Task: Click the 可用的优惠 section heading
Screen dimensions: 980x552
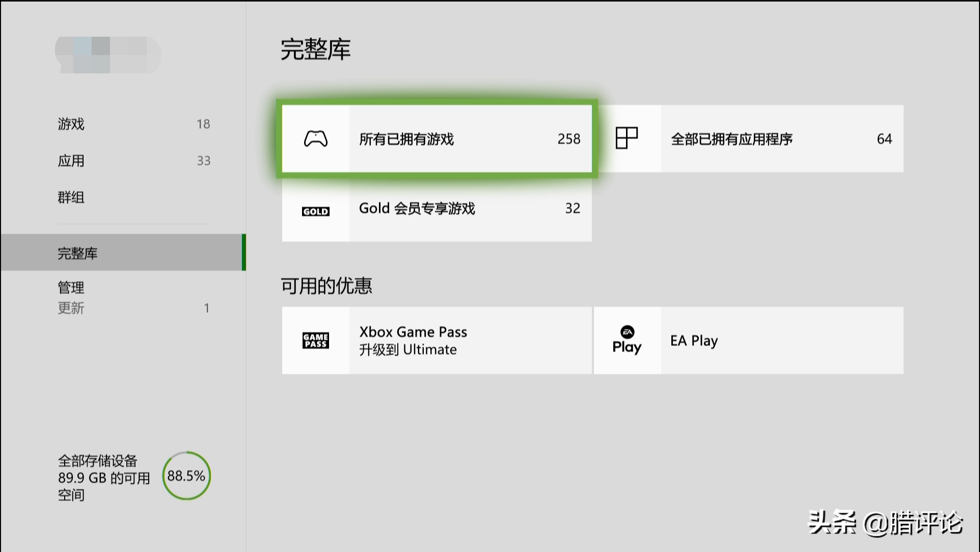Action: [x=326, y=285]
